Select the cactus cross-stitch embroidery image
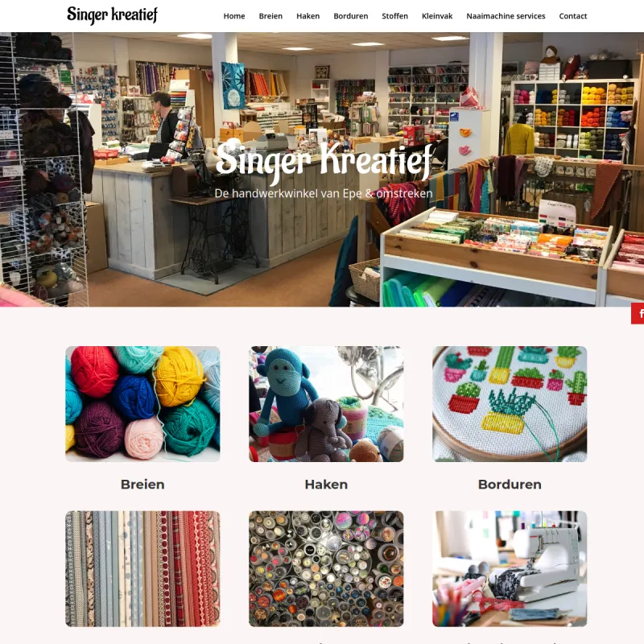The image size is (644, 644). pyautogui.click(x=510, y=404)
